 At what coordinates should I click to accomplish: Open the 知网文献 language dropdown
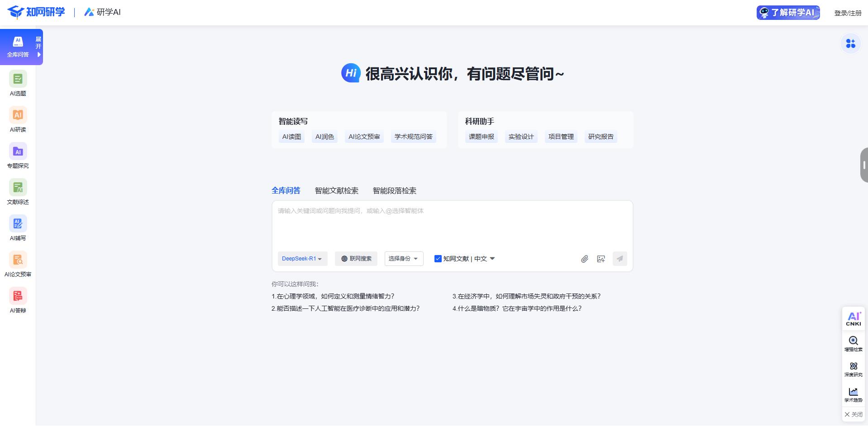point(491,259)
